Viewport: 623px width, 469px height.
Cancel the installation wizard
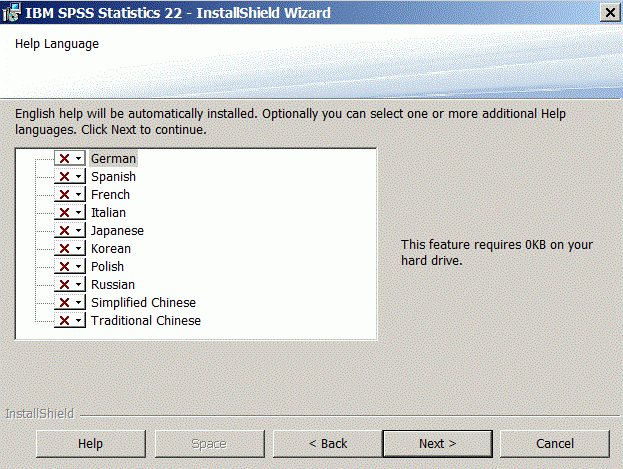coord(555,444)
